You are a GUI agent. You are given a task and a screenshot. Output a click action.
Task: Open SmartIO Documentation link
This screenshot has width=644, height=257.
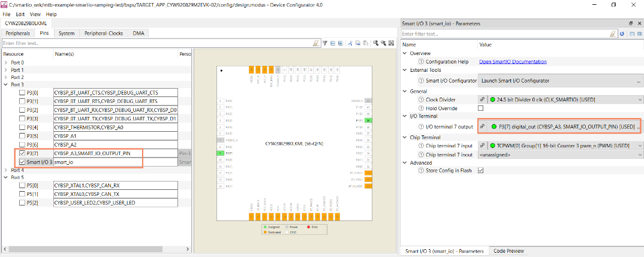[x=513, y=62]
